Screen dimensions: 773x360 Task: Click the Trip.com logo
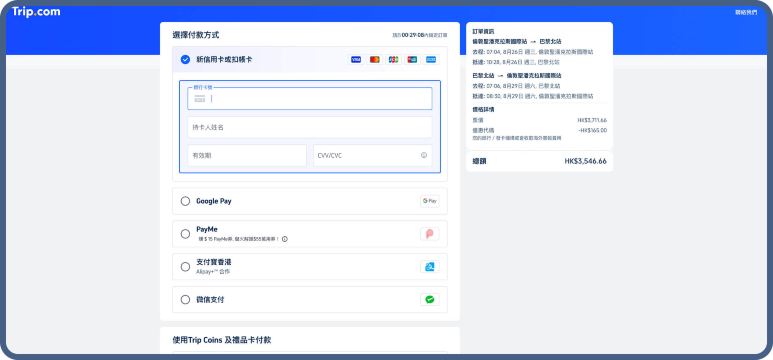36,12
